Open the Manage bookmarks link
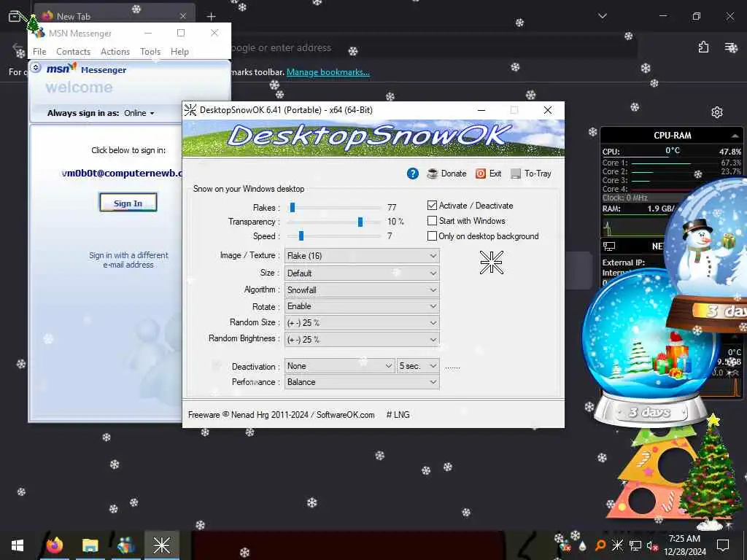 (328, 72)
